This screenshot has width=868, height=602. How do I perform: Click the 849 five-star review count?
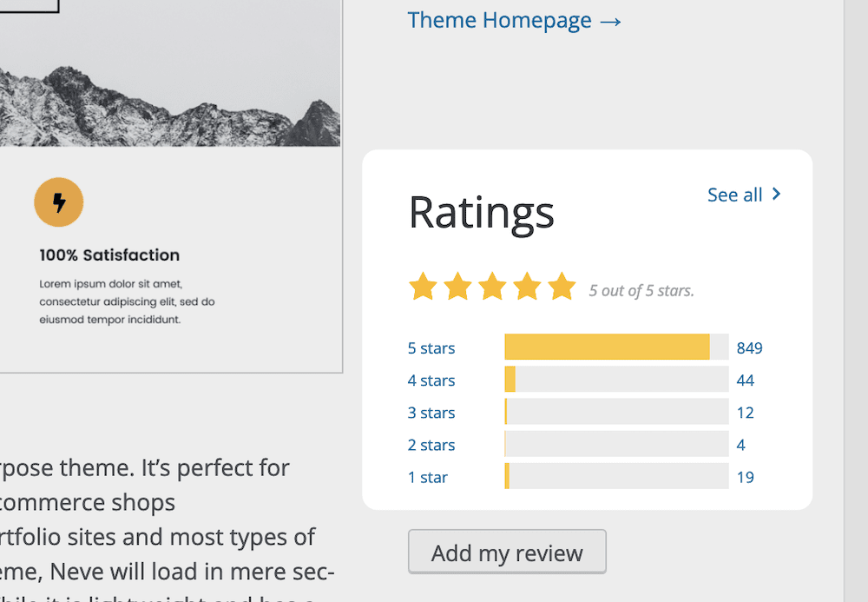click(750, 347)
